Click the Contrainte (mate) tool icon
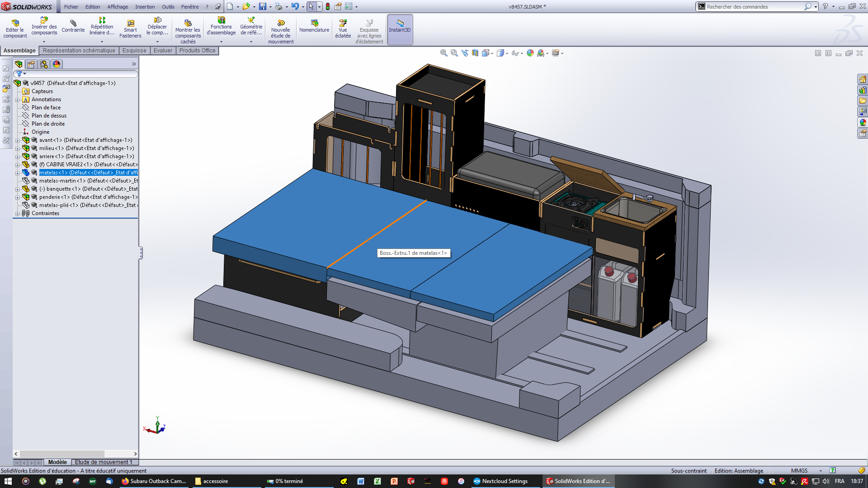The width and height of the screenshot is (868, 488). click(73, 23)
